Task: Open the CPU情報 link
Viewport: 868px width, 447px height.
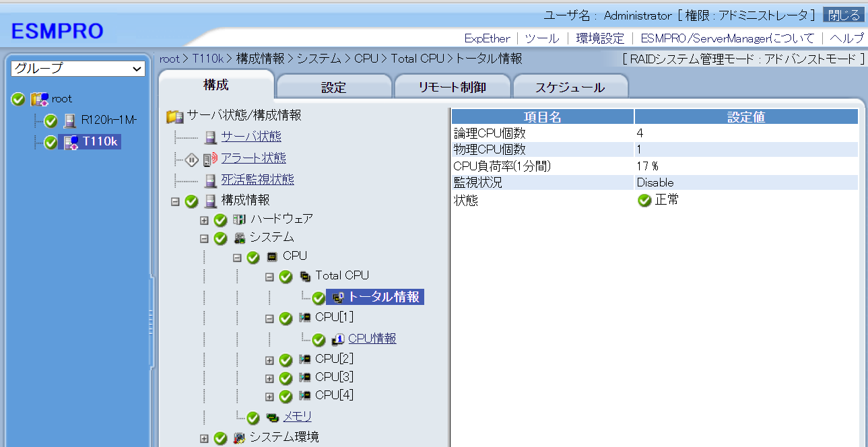Action: [x=372, y=339]
